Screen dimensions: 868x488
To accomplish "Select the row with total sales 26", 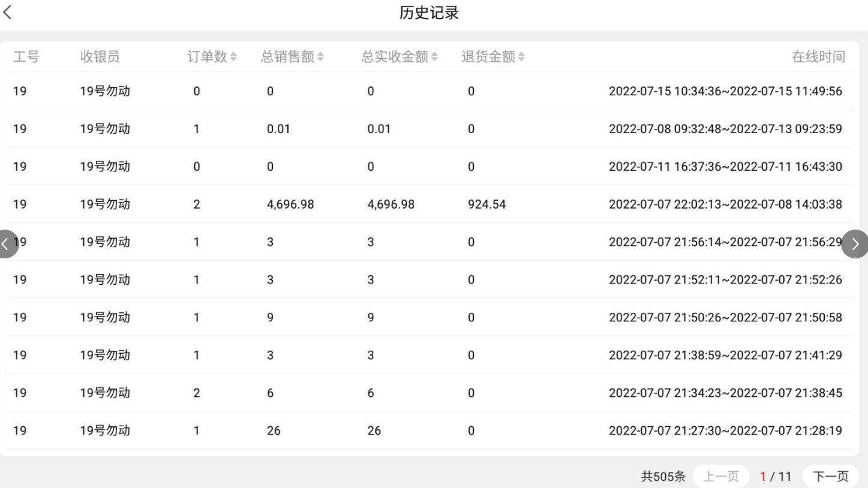I will pyautogui.click(x=274, y=430).
